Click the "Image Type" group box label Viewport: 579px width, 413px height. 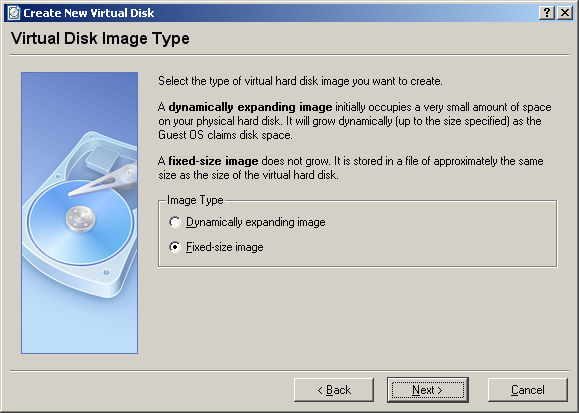point(195,200)
